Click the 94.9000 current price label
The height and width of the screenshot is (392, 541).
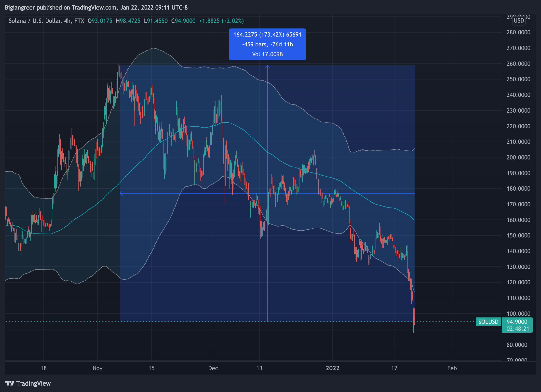[517, 322]
